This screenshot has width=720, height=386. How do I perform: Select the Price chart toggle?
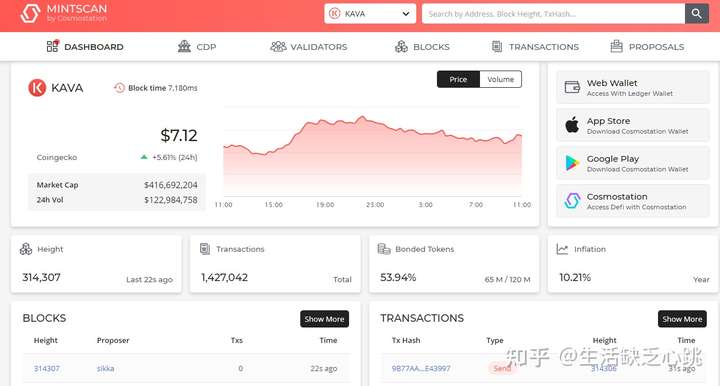point(458,79)
